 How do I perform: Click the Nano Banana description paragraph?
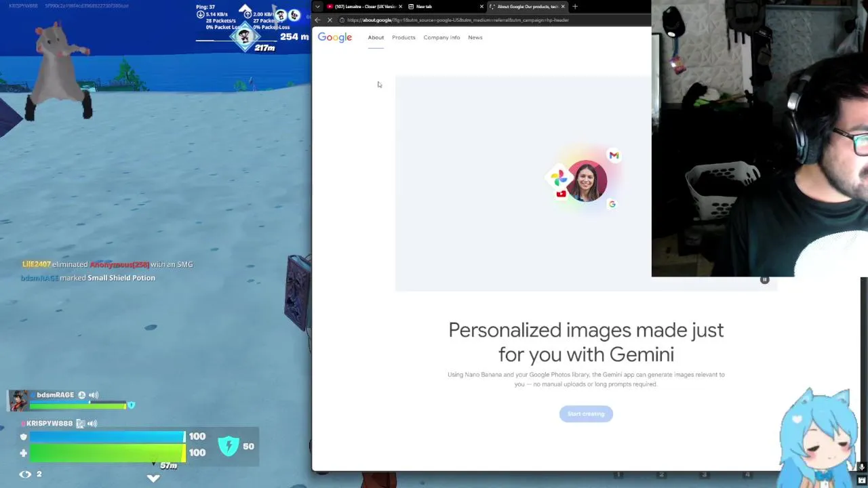(x=586, y=379)
